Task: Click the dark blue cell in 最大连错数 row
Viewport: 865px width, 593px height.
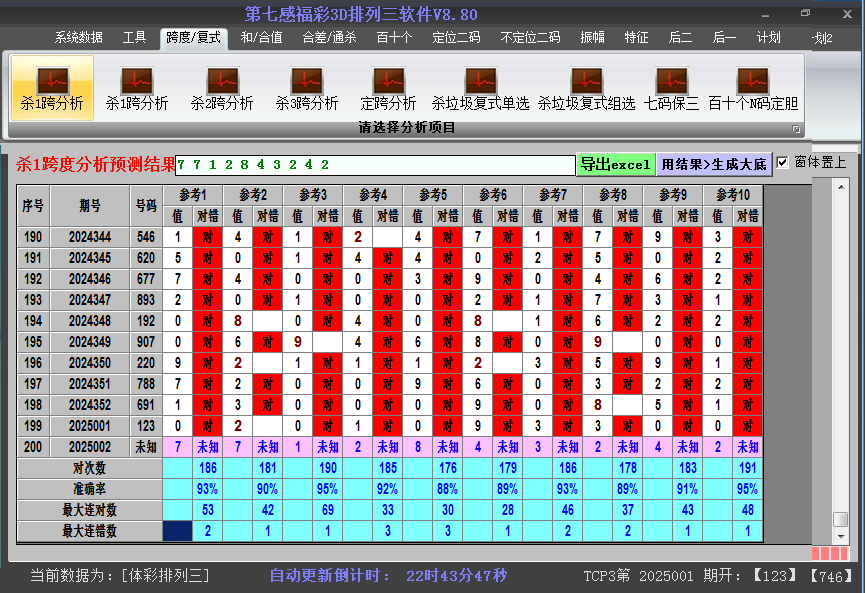Action: click(178, 531)
